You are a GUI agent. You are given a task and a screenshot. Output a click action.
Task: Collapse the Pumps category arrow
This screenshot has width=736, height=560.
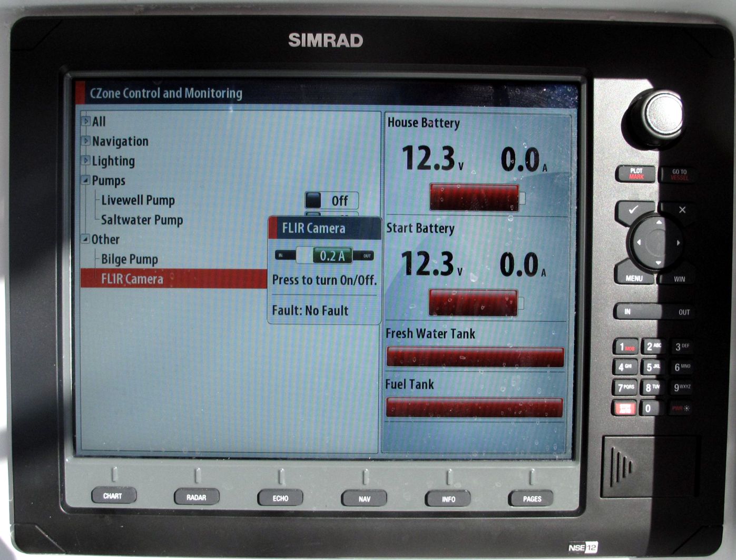tap(85, 180)
